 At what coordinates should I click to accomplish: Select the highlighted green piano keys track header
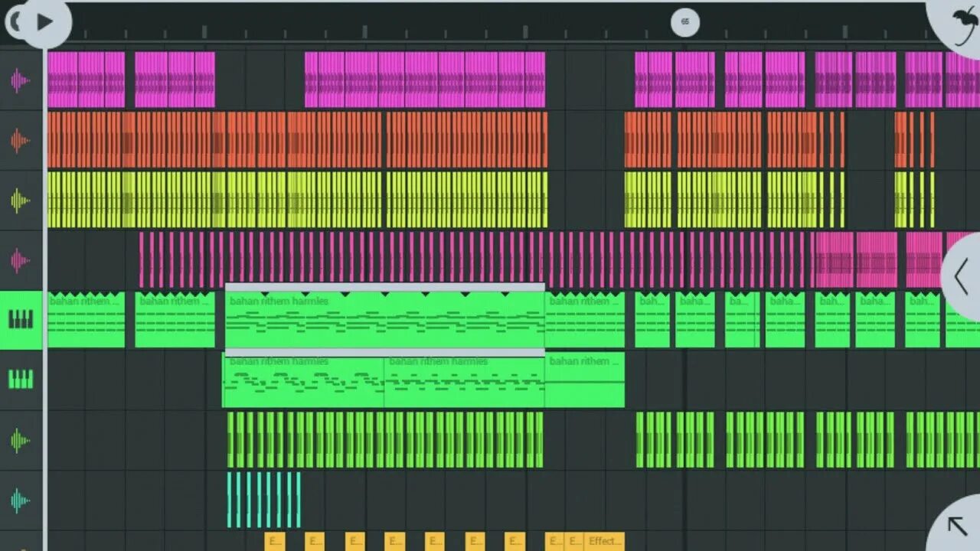click(x=21, y=320)
